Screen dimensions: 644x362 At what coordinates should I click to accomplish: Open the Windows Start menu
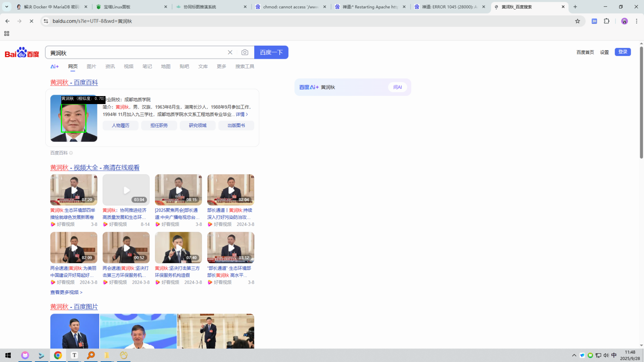click(x=8, y=355)
